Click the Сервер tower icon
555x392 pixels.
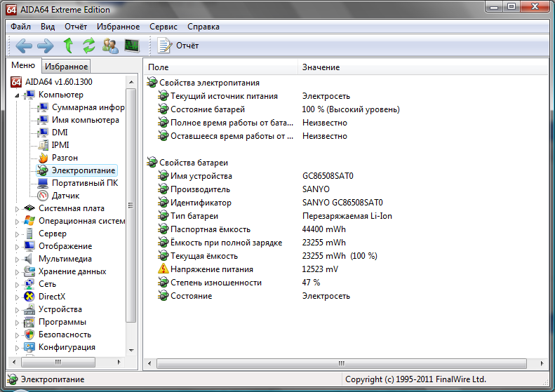(x=29, y=234)
